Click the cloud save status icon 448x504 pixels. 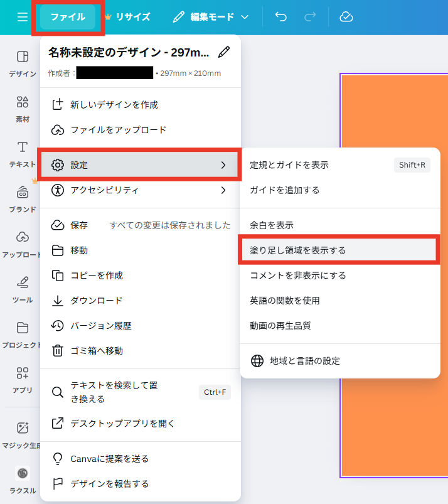pyautogui.click(x=346, y=17)
